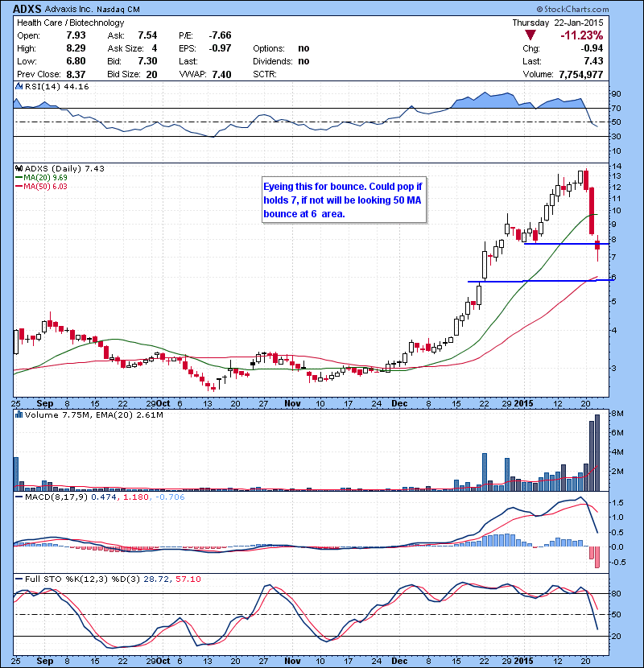Select the Low value 6.80
Image resolution: width=644 pixels, height=668 pixels.
76,61
